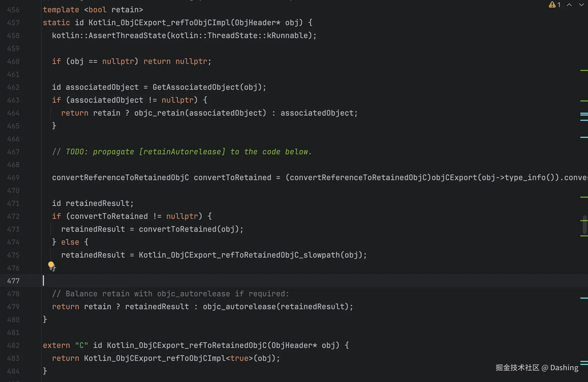Click the Kotlin_ObjCExport_refToRetainedObjC_slowpath call
The height and width of the screenshot is (382, 588).
(239, 255)
